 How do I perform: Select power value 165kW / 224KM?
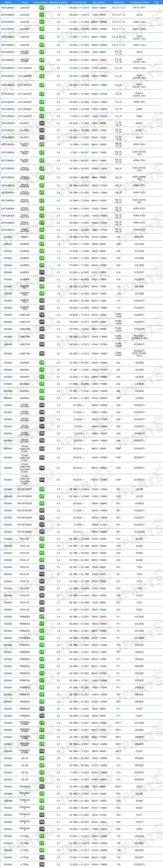point(99,772)
